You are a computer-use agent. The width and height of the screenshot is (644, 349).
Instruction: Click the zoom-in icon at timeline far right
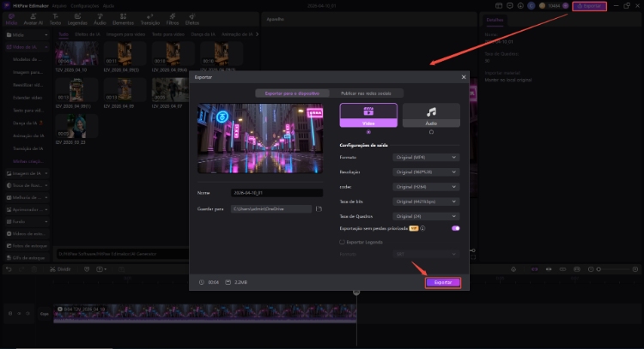(635, 269)
